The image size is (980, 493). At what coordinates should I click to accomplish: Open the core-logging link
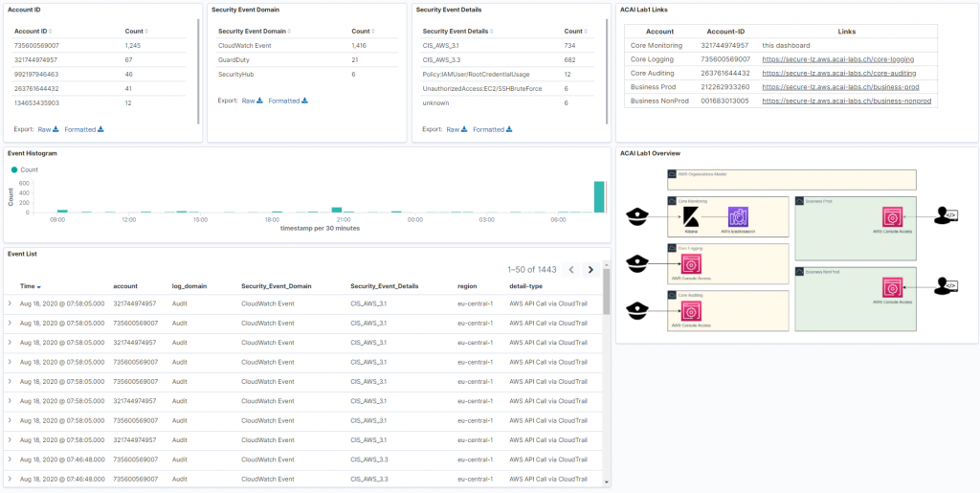838,59
